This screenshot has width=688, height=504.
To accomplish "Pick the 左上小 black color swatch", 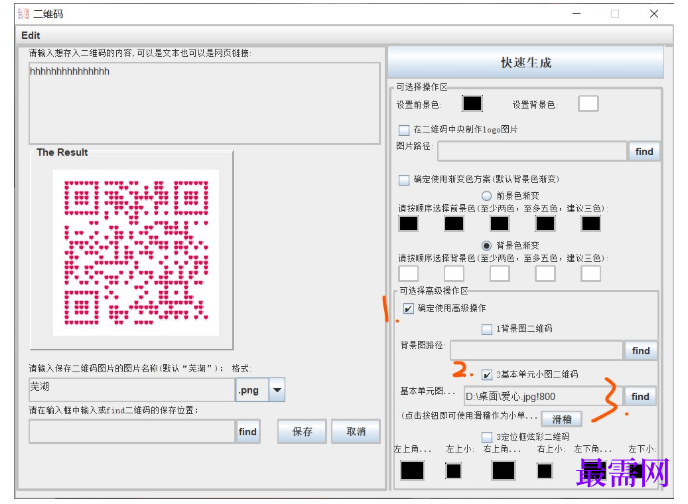I will coord(453,471).
